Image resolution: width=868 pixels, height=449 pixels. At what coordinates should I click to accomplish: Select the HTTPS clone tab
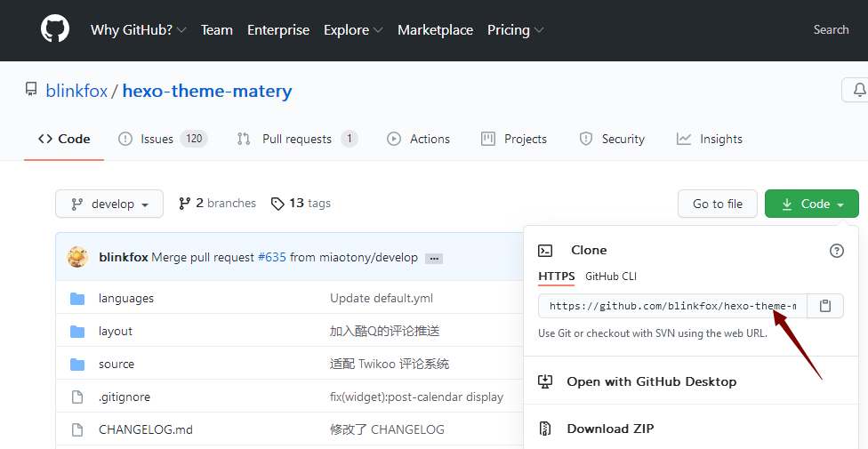pos(557,277)
